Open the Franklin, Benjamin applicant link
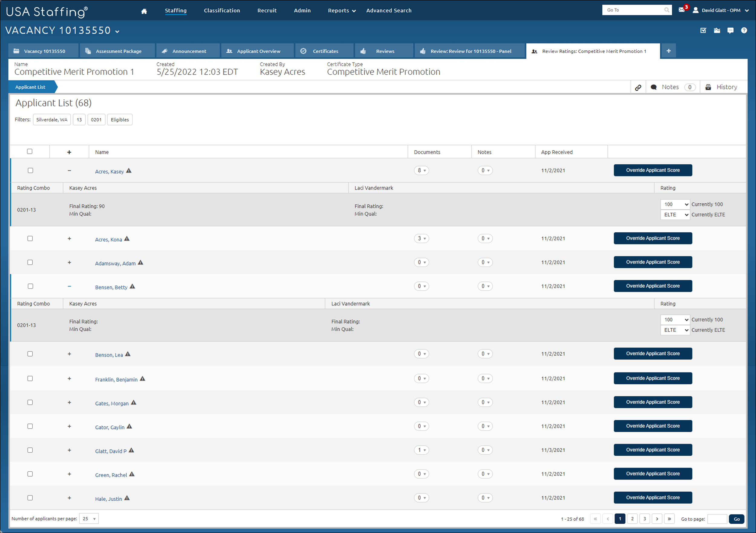This screenshot has height=533, width=756. tap(116, 379)
